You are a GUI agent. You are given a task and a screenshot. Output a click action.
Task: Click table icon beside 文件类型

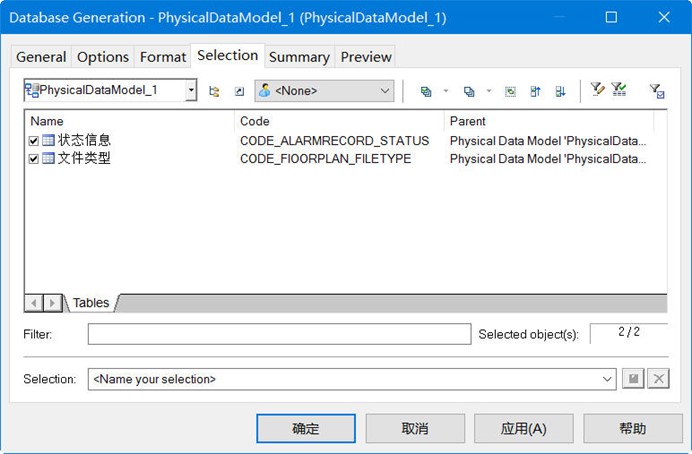(49, 158)
